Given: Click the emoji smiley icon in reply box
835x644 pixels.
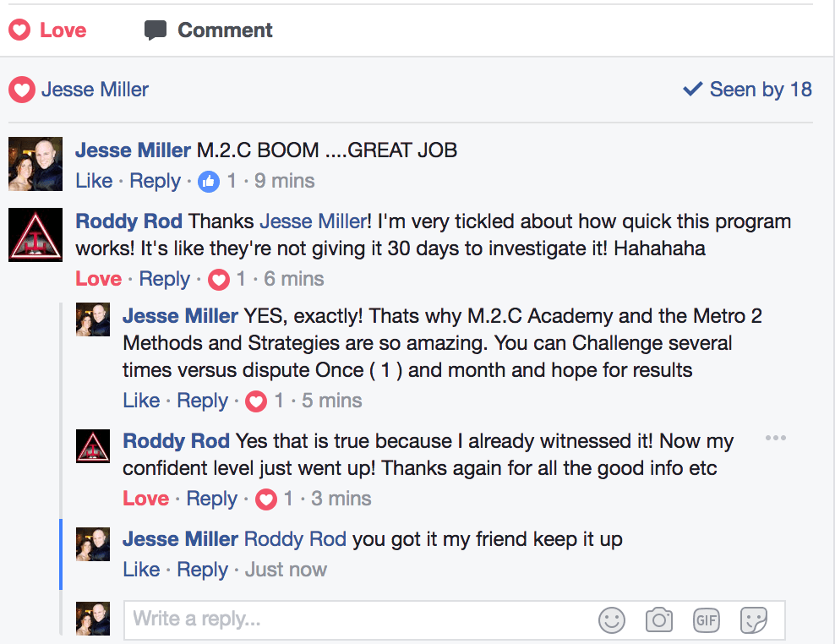Looking at the screenshot, I should pos(611,620).
